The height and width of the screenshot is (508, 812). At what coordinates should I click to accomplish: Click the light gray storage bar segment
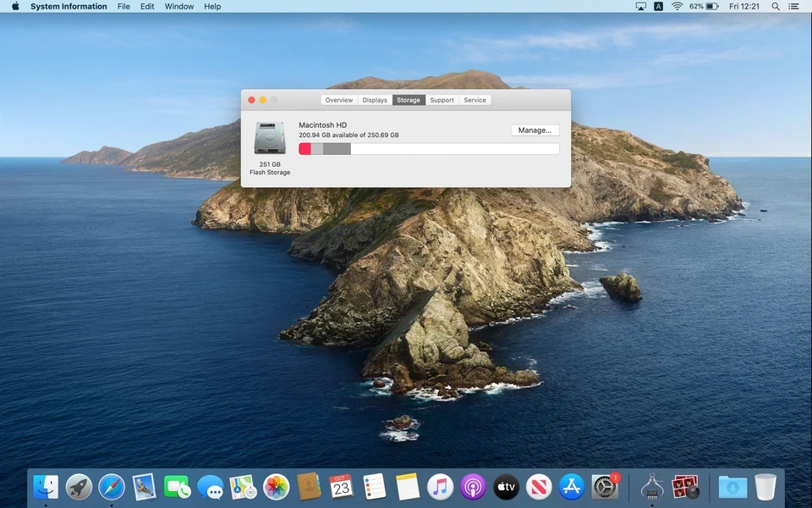317,149
